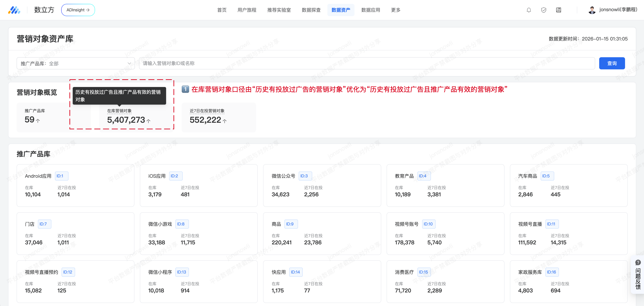
Task: Click the document notes icon in header
Action: [558, 10]
